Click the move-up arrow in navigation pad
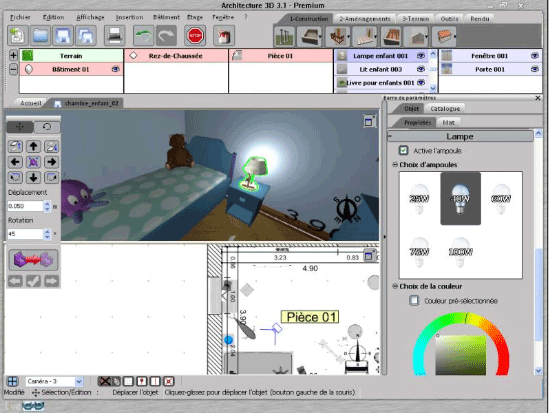The image size is (549, 413). tap(34, 146)
